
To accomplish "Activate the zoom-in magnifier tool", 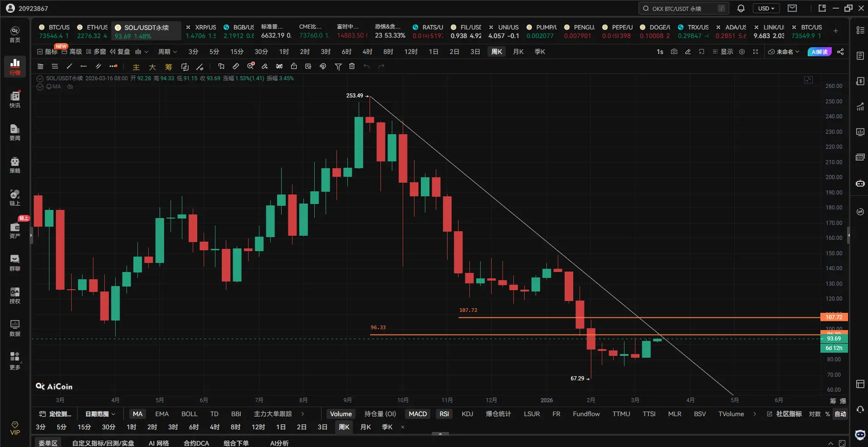I will [x=250, y=66].
